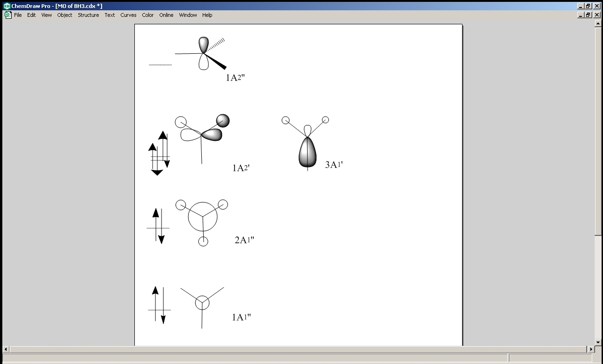This screenshot has height=364, width=603.
Task: Click horizontal scrollbar left arrow
Action: coord(6,349)
